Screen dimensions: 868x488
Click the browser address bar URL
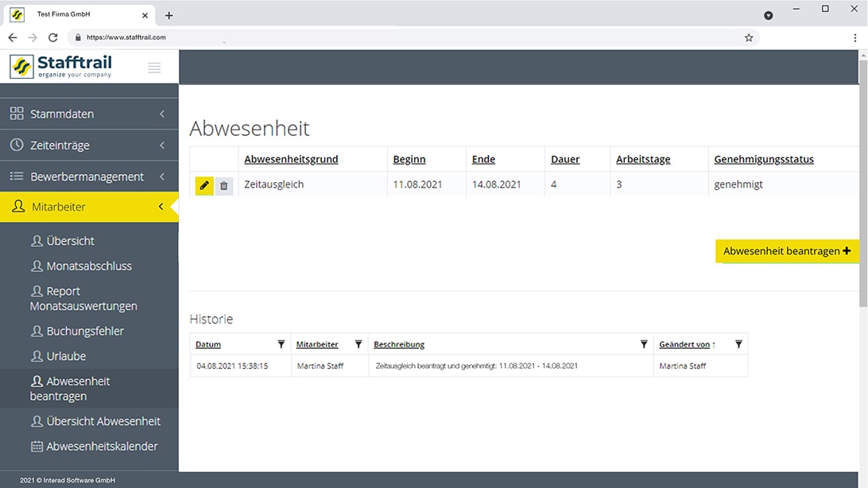tap(126, 37)
